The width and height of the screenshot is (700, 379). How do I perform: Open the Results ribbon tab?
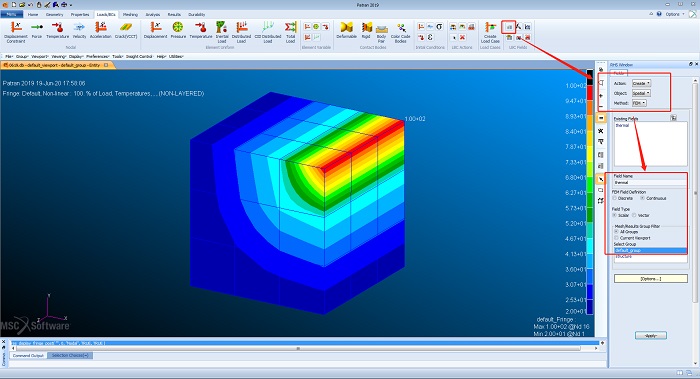(174, 14)
